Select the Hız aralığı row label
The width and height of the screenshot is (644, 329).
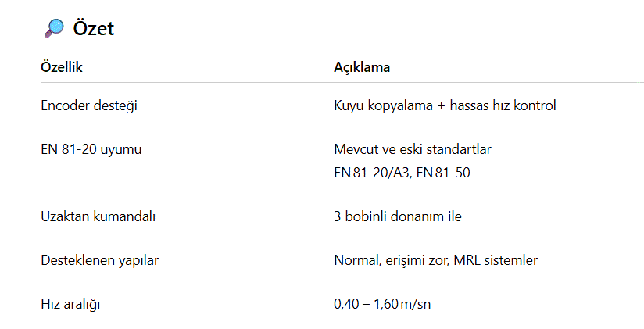(70, 304)
